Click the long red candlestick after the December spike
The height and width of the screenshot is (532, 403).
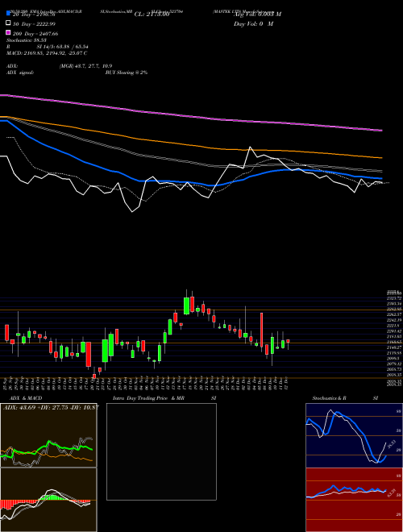(x=261, y=330)
